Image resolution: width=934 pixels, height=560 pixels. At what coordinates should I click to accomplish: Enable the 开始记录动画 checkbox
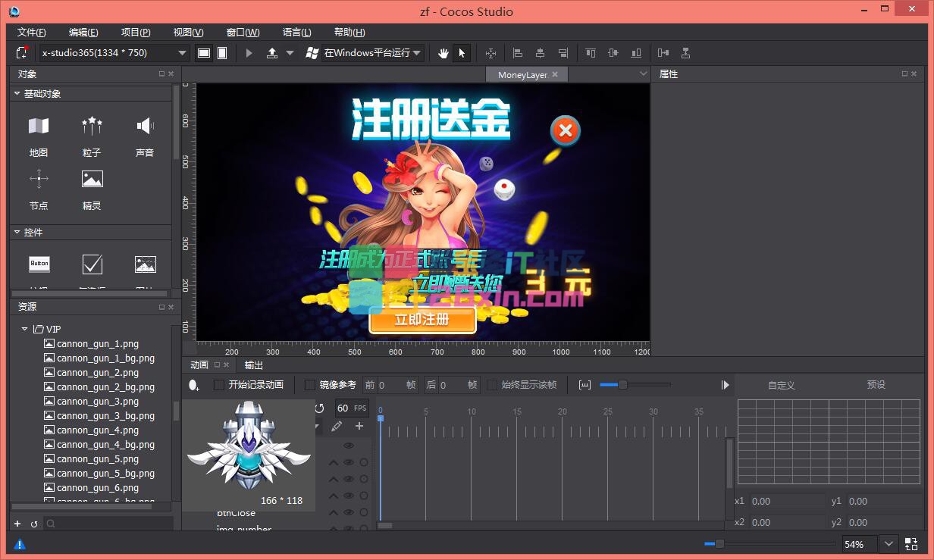pyautogui.click(x=219, y=385)
